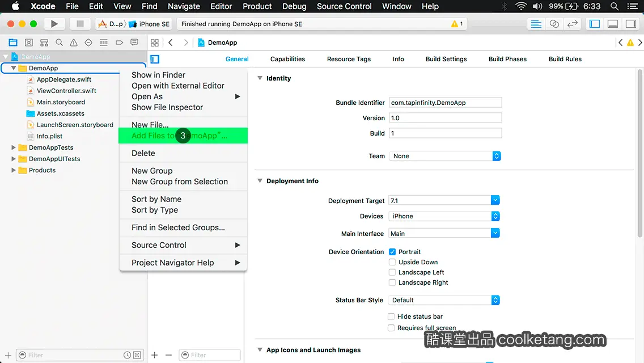Switch to the Standard editor
644x363 pixels.
[x=536, y=24]
